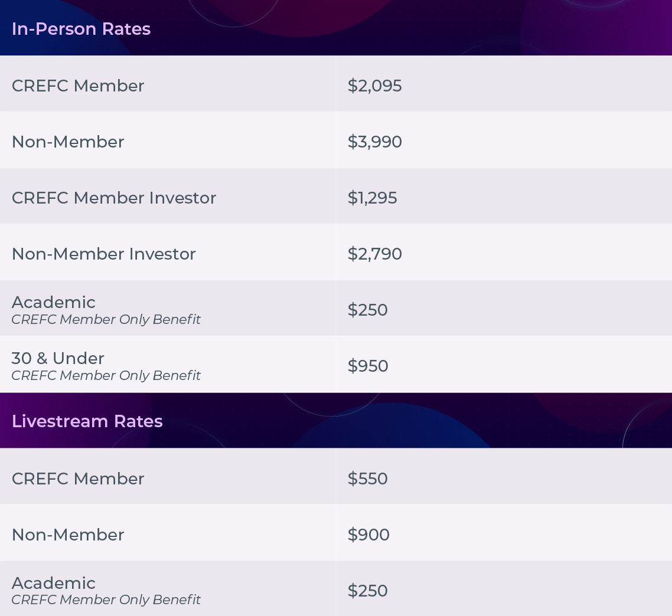This screenshot has width=672, height=616.
Task: Click the livestream Academic $250 price
Action: 367,591
